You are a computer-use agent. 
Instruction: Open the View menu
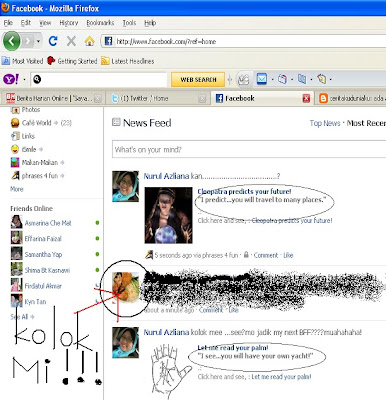point(45,23)
